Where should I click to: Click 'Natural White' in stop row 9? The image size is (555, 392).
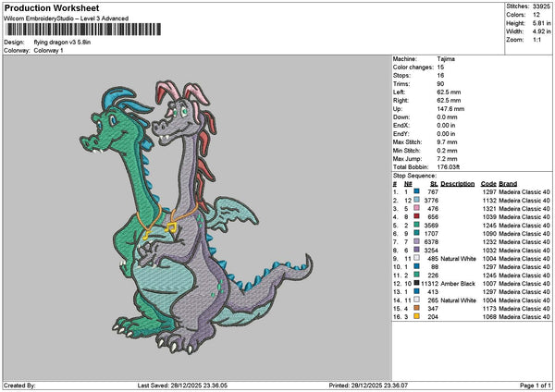pos(459,259)
